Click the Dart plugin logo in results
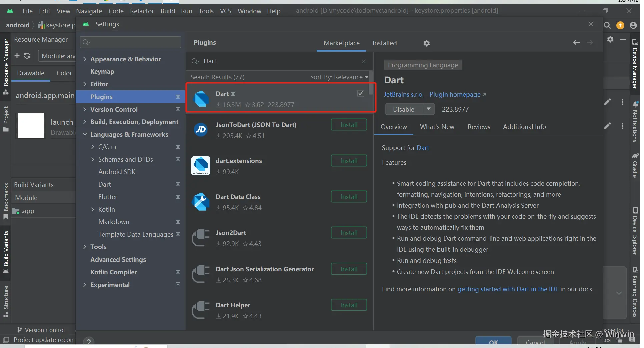Viewport: 644px width, 348px height. click(201, 99)
